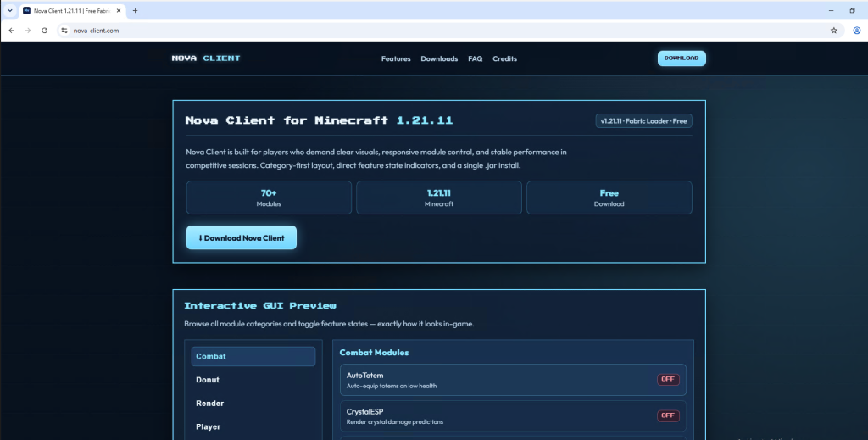Select the Donut category
The image size is (868, 440).
pyautogui.click(x=253, y=380)
